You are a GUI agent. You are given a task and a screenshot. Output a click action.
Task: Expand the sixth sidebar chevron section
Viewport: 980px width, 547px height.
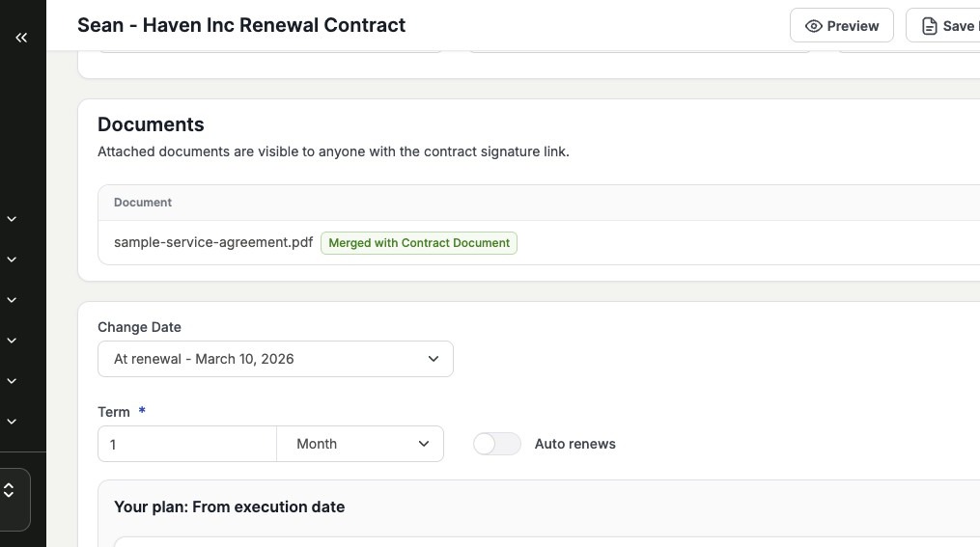click(12, 422)
